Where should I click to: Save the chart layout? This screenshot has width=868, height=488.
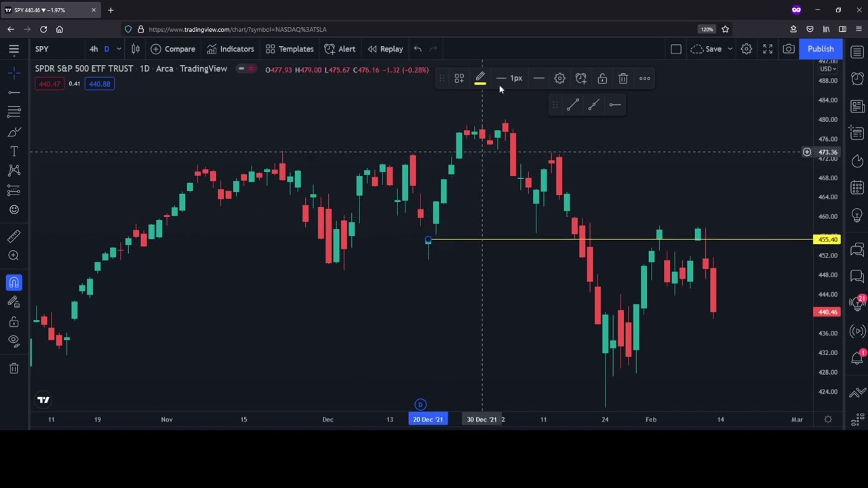pos(707,49)
